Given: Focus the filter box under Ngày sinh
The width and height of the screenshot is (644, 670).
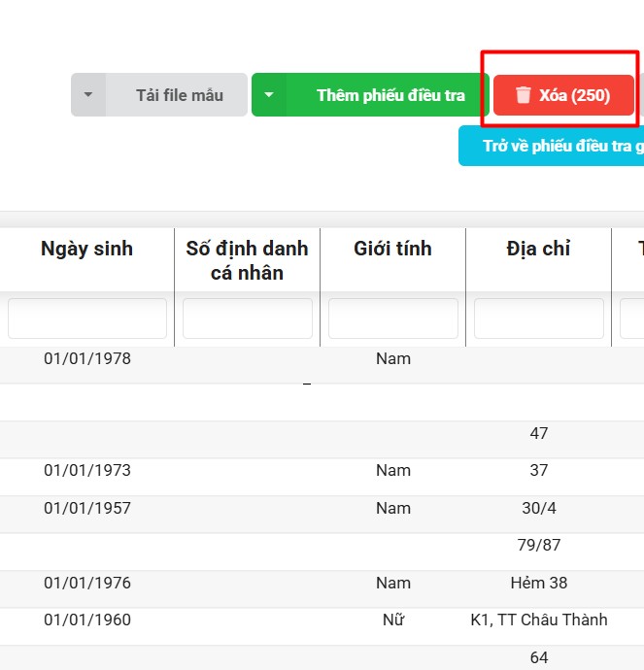Looking at the screenshot, I should coord(87,318).
